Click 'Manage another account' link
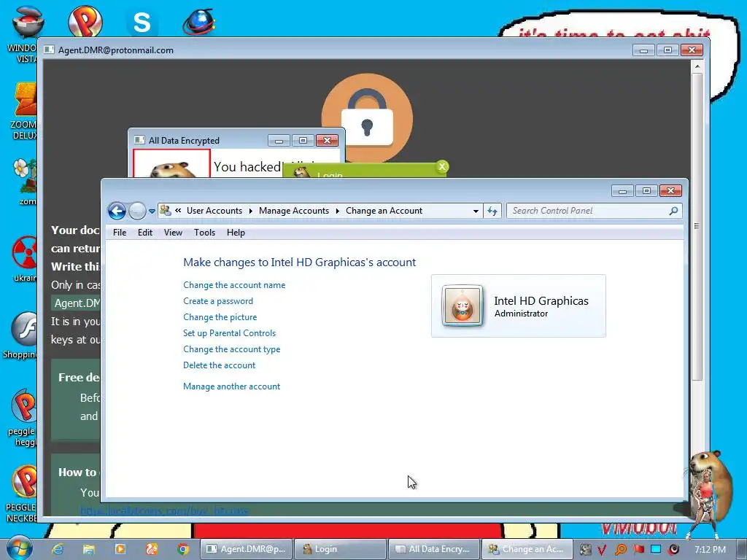This screenshot has height=560, width=747. click(x=232, y=386)
